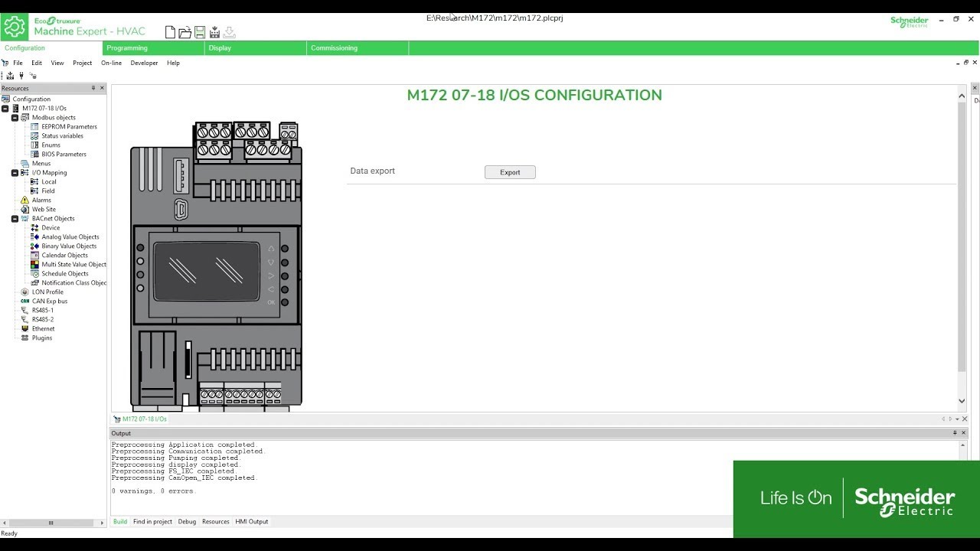Switch to Commissioning tab
This screenshot has width=980, height=551.
tap(358, 48)
